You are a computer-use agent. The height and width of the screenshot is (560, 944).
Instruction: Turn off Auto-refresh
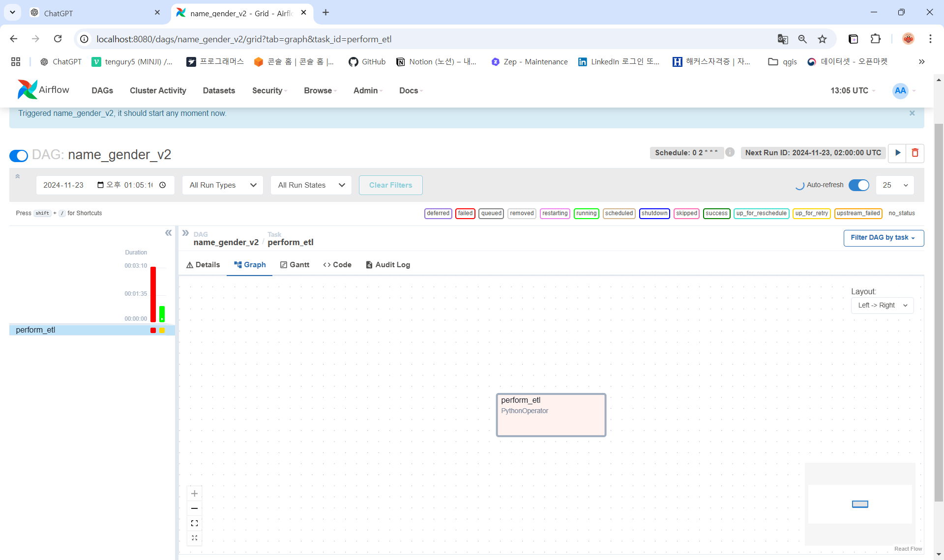[x=858, y=185]
